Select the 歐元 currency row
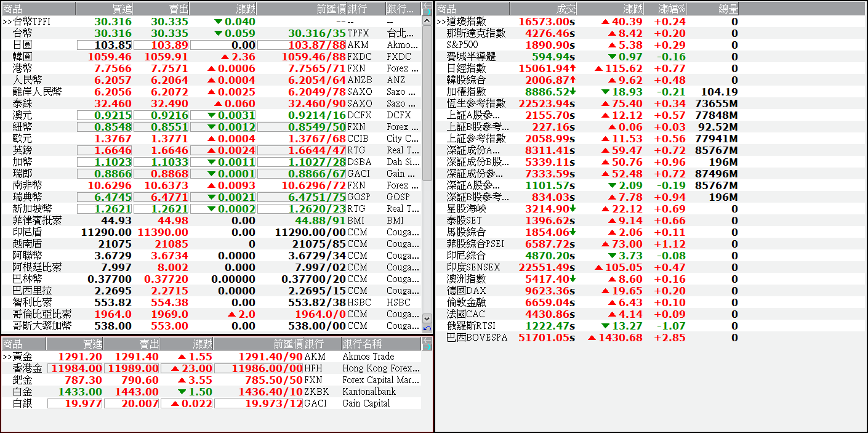Screen dimensions: 868x433 (212, 139)
